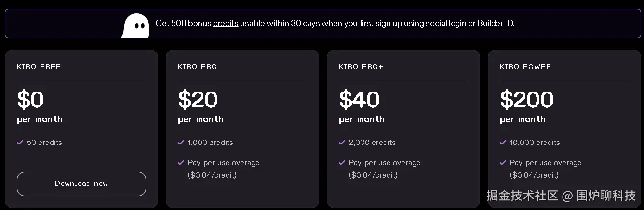Viewport: 644px width, 210px height.
Task: Click the 500 bonus credits banner text
Action: pyautogui.click(x=335, y=23)
